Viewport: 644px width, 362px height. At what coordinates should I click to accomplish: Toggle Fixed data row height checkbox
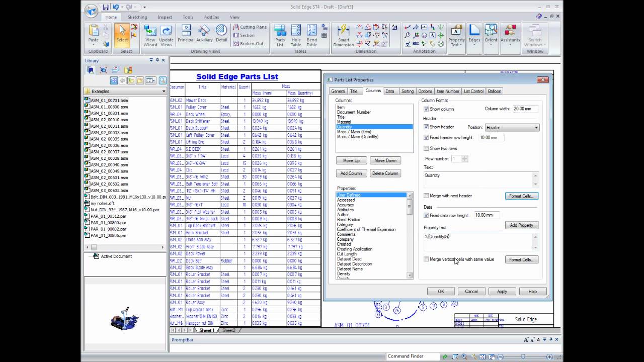click(426, 215)
